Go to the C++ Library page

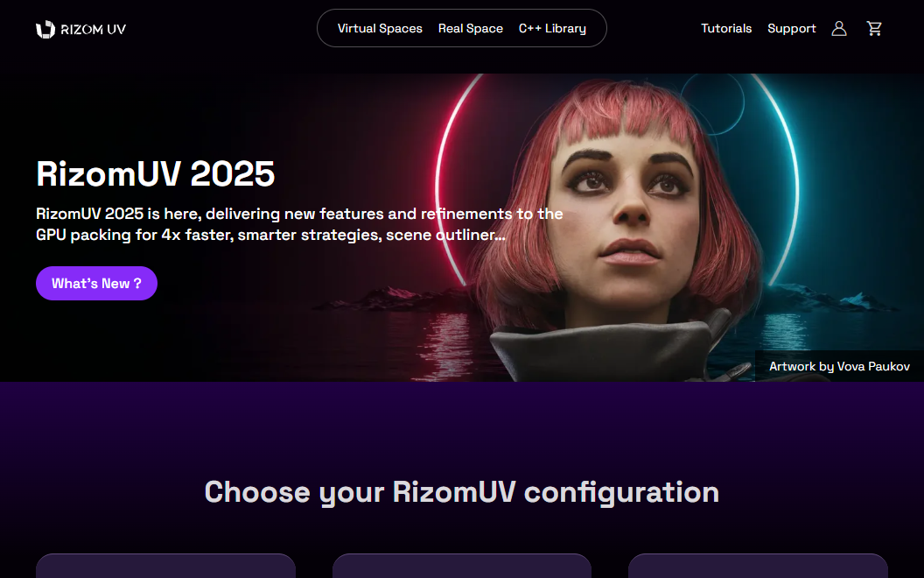point(552,28)
